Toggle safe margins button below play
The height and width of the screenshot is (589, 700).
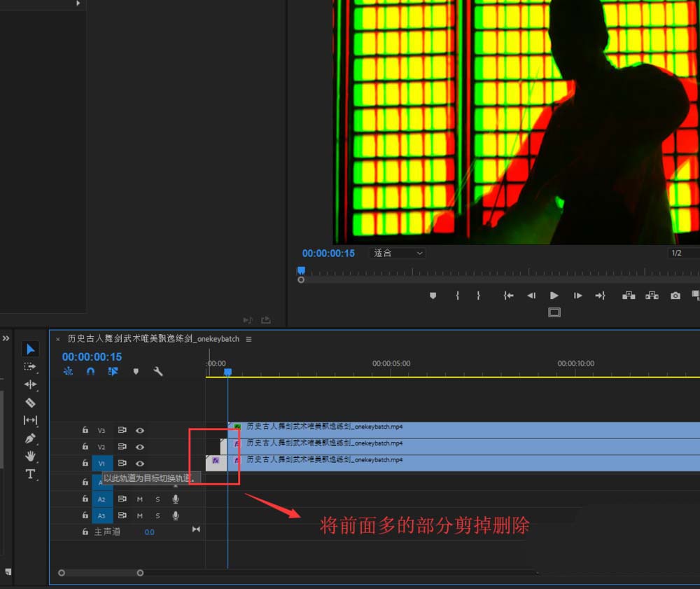point(554,312)
